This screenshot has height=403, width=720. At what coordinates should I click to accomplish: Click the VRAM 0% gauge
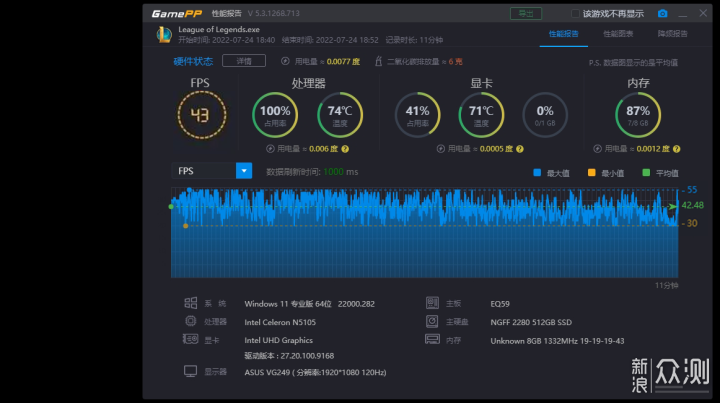545,115
